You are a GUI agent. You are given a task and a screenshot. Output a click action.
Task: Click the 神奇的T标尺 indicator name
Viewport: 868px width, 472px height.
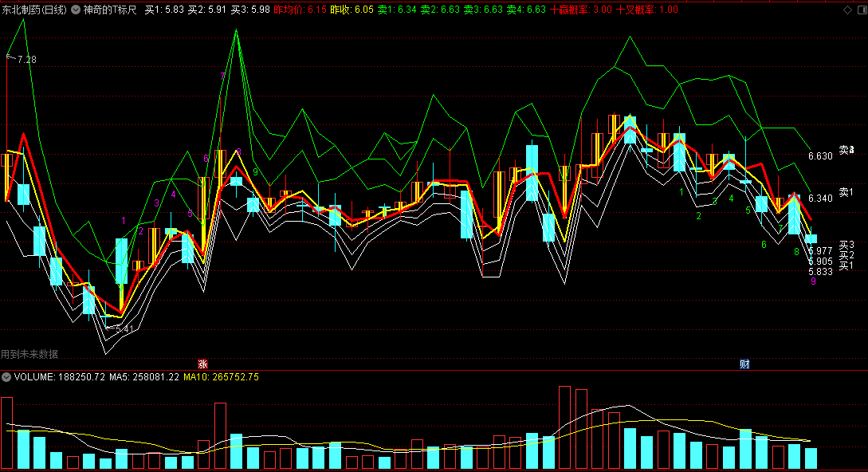tap(110, 10)
